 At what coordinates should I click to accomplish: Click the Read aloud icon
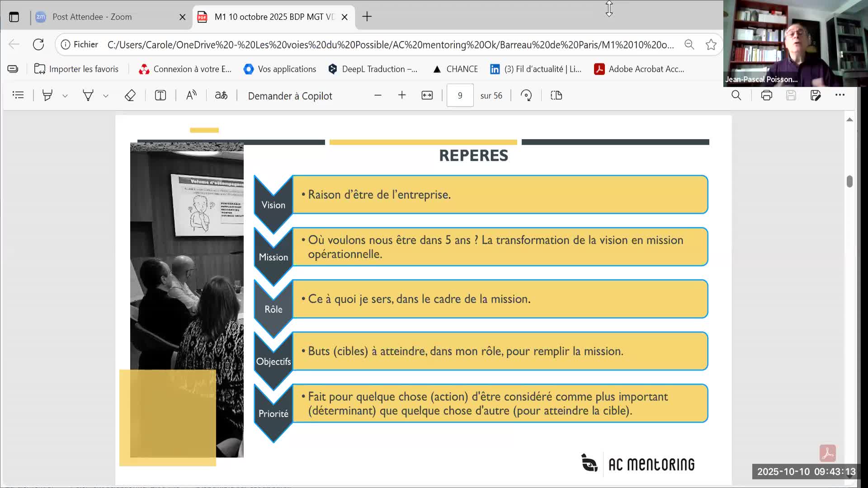[191, 95]
